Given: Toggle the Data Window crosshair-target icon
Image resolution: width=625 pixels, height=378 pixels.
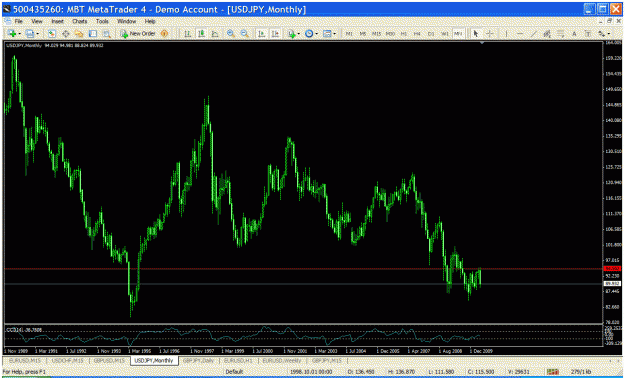Looking at the screenshot, I should (x=65, y=34).
